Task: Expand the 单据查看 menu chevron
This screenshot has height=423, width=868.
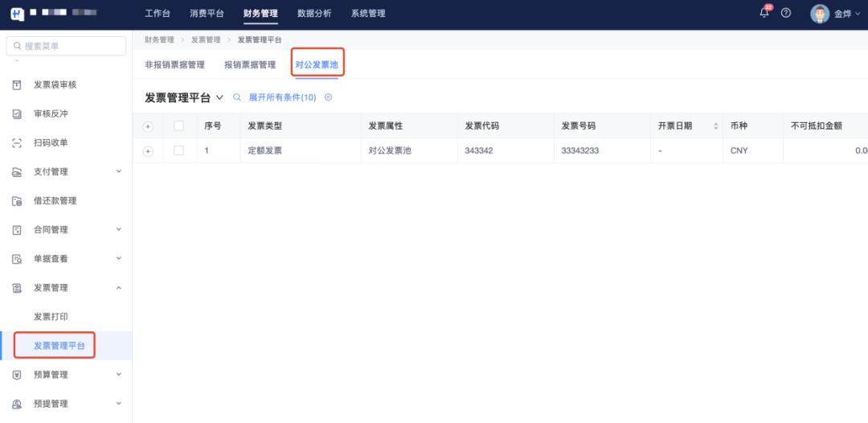Action: point(118,258)
